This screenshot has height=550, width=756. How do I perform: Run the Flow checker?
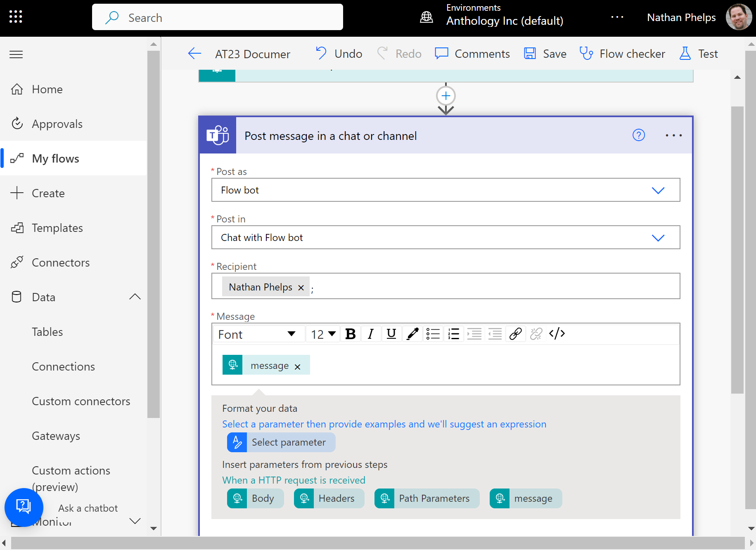[x=622, y=54]
